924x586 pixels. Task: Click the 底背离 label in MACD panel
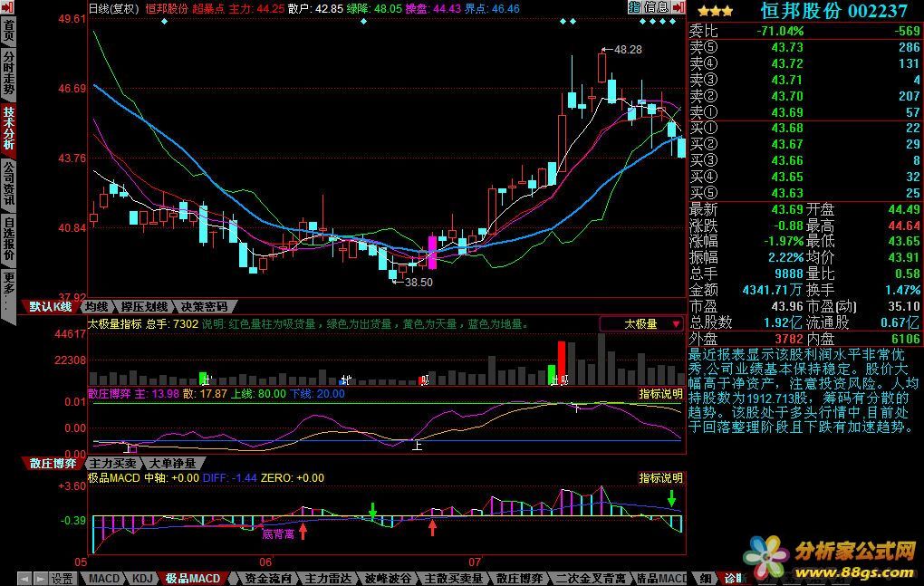(x=277, y=534)
